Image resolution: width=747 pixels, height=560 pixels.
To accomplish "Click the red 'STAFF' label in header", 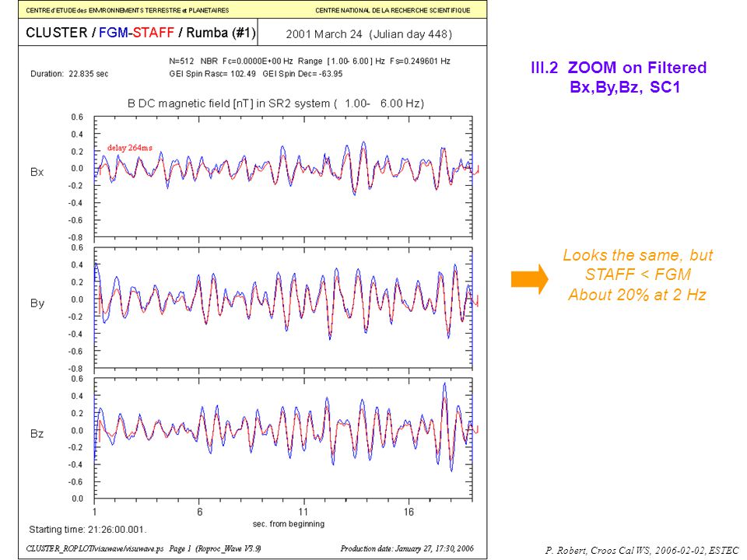I will 153,33.
